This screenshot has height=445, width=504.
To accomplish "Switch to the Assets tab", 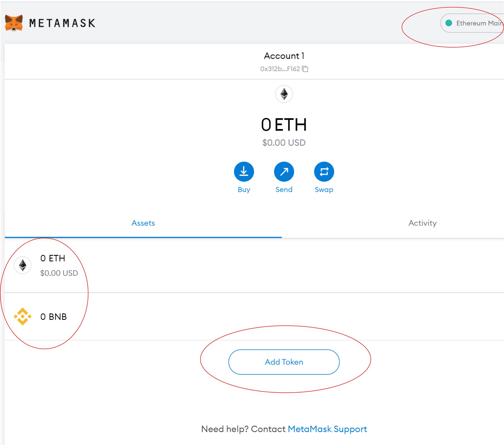I will click(x=143, y=223).
